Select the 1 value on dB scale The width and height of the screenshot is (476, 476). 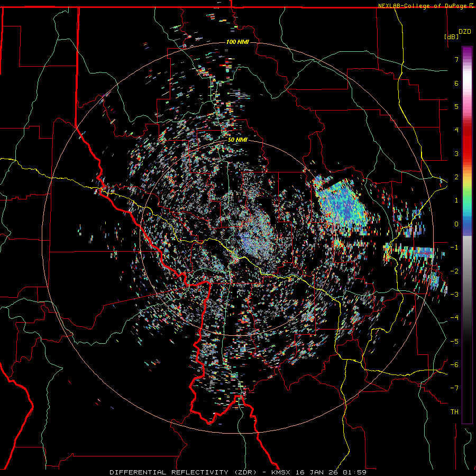456,200
